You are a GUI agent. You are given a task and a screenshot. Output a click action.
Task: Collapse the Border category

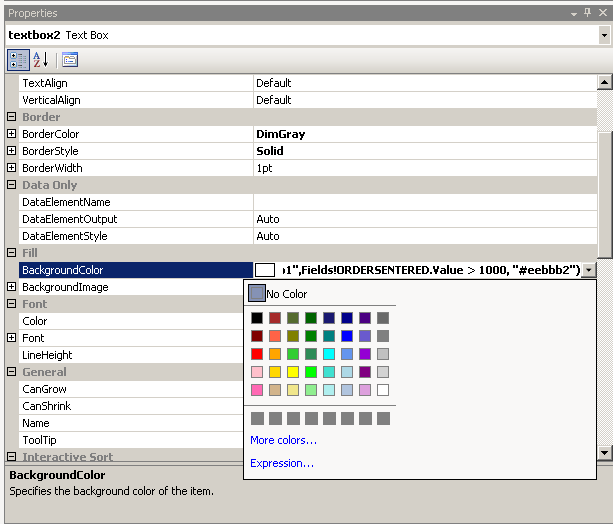pyautogui.click(x=12, y=117)
